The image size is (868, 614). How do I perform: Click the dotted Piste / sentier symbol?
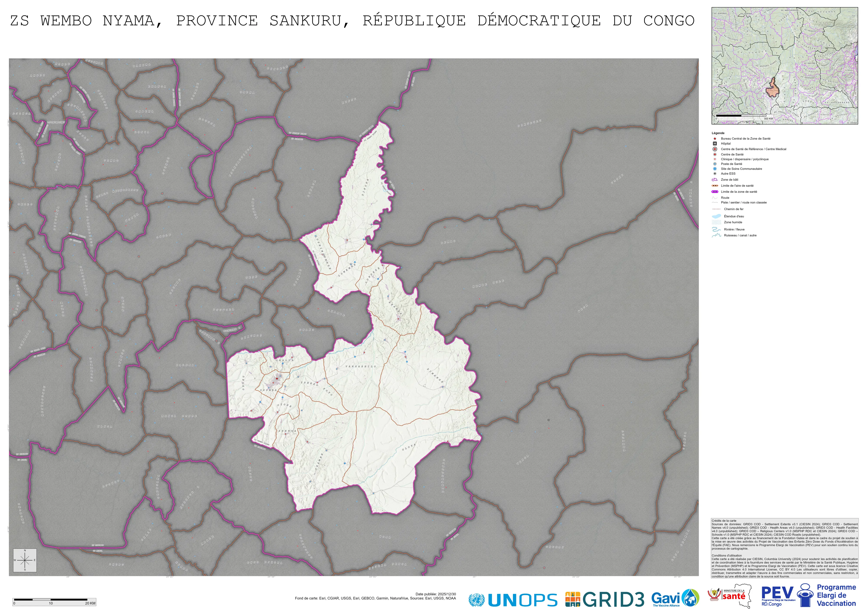pos(715,203)
